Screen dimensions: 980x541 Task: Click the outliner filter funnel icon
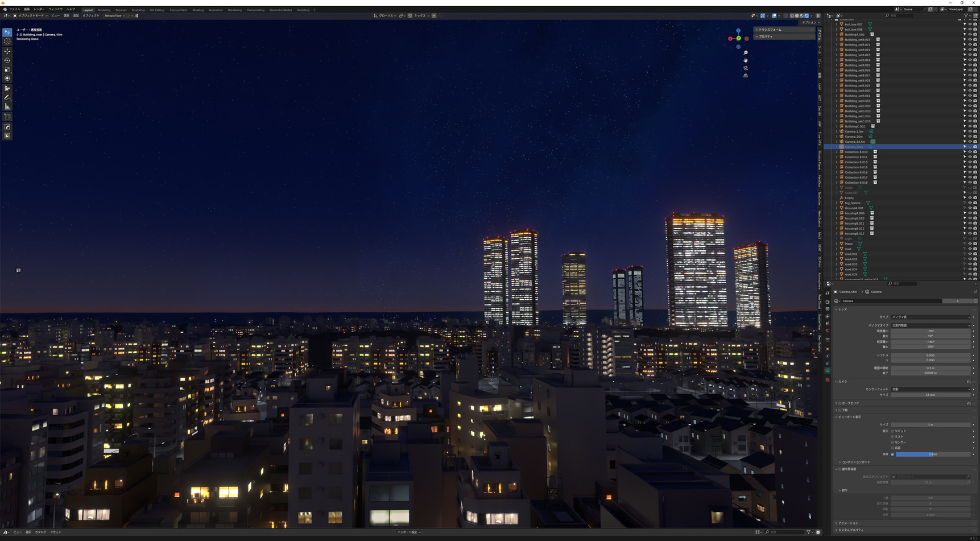966,16
